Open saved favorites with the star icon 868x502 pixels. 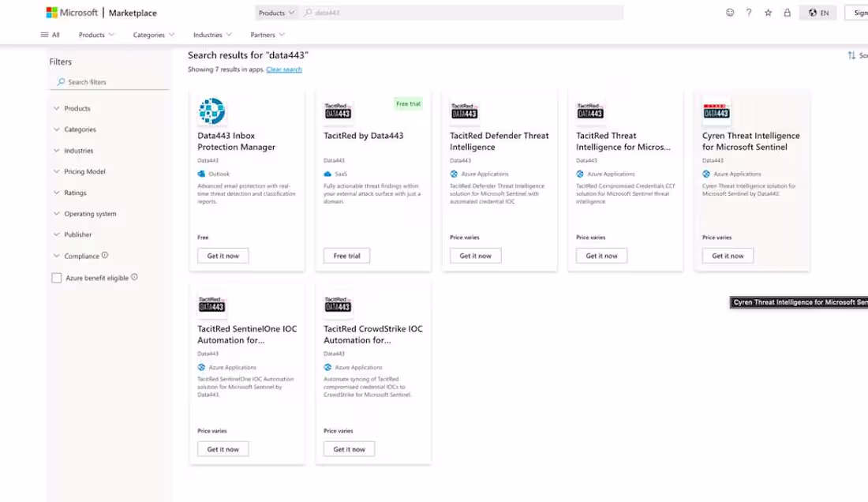(x=768, y=12)
